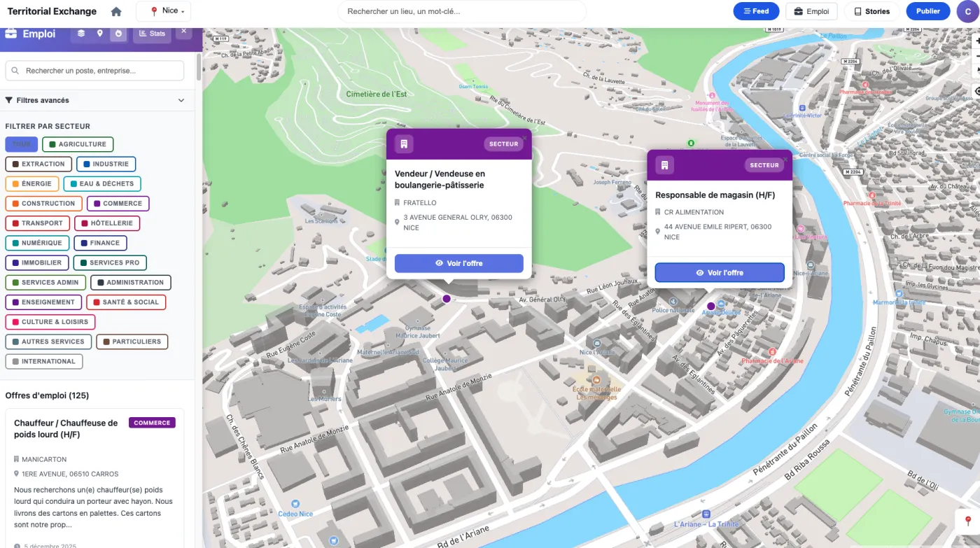
Task: Select the Construction orange sector chip
Action: click(x=43, y=204)
